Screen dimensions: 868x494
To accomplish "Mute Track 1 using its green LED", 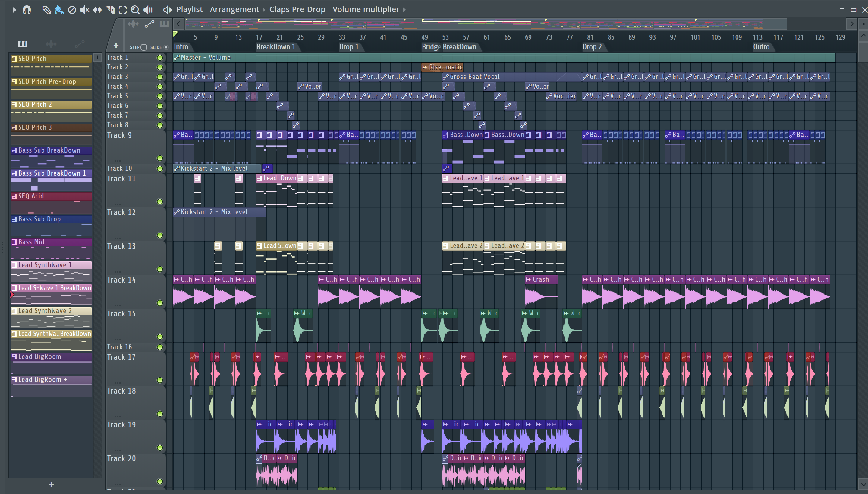I will [160, 58].
